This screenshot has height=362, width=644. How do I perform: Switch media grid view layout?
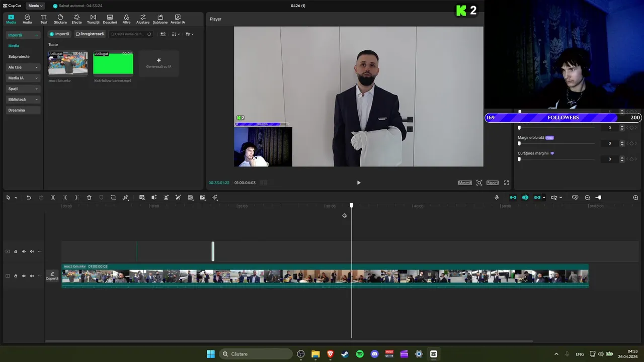pyautogui.click(x=163, y=34)
